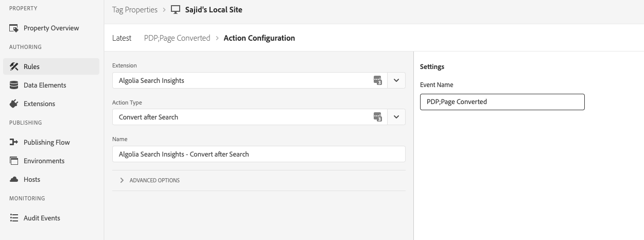This screenshot has height=240, width=644.
Task: Click the Name input field
Action: click(259, 154)
